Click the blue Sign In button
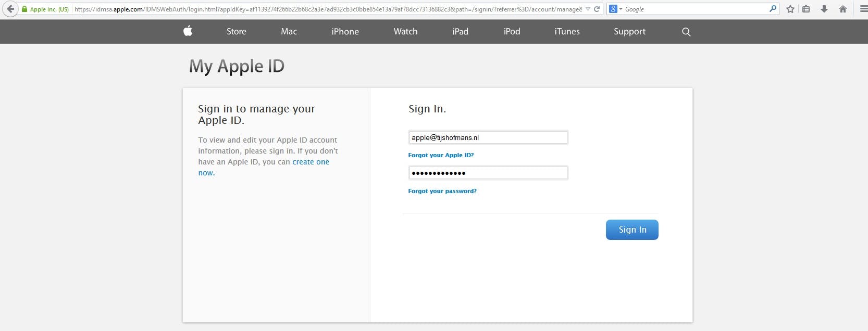The height and width of the screenshot is (331, 868). pyautogui.click(x=632, y=230)
